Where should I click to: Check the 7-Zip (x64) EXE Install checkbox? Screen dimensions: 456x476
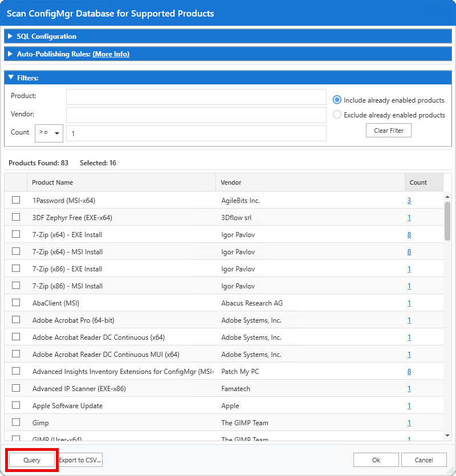coord(15,234)
